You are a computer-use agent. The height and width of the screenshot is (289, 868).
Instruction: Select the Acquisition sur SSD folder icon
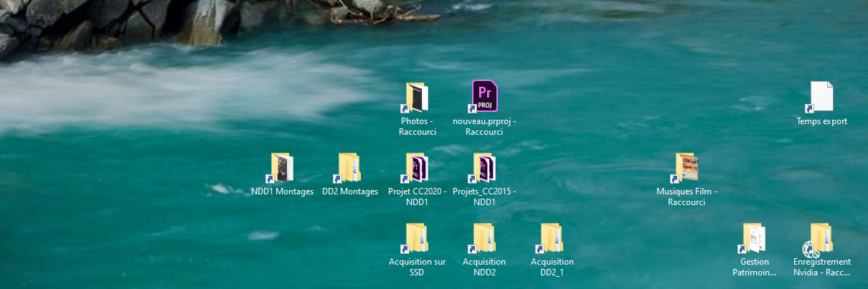click(x=417, y=237)
